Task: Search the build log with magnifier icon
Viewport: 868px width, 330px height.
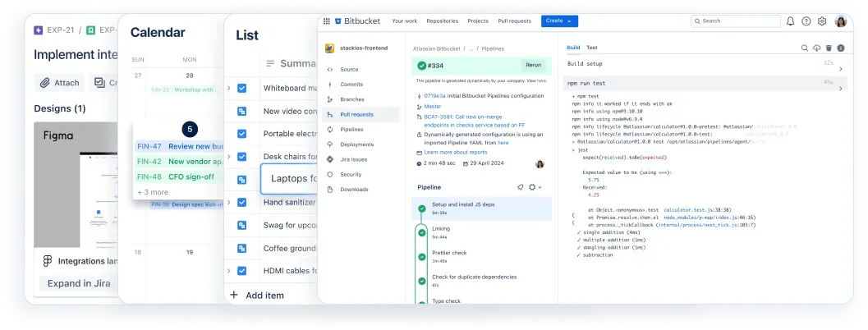Action: click(x=804, y=48)
